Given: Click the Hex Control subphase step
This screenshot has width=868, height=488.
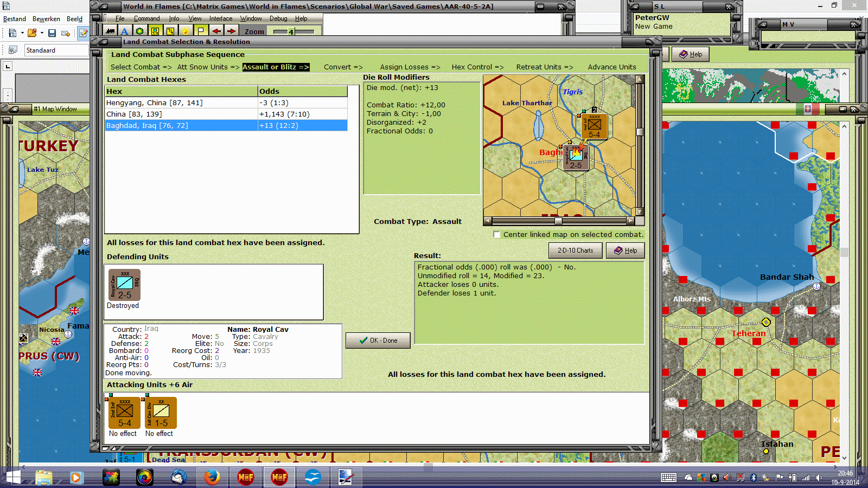Looking at the screenshot, I should [478, 67].
